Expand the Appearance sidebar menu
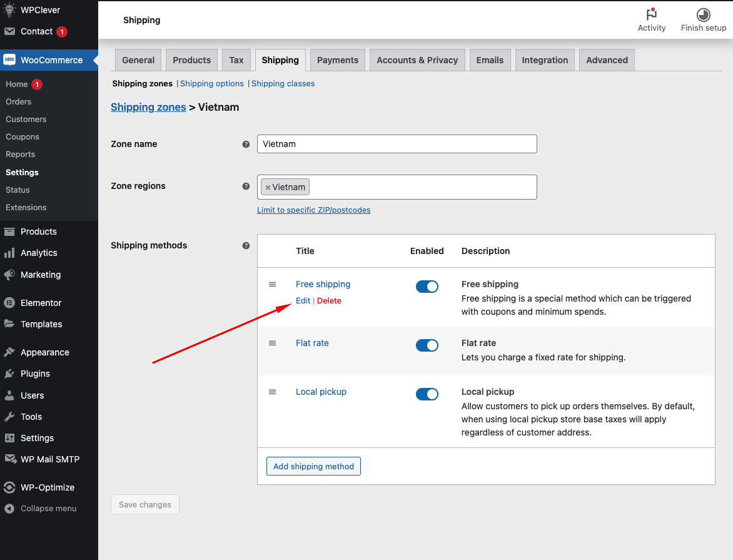733x560 pixels. coord(44,352)
